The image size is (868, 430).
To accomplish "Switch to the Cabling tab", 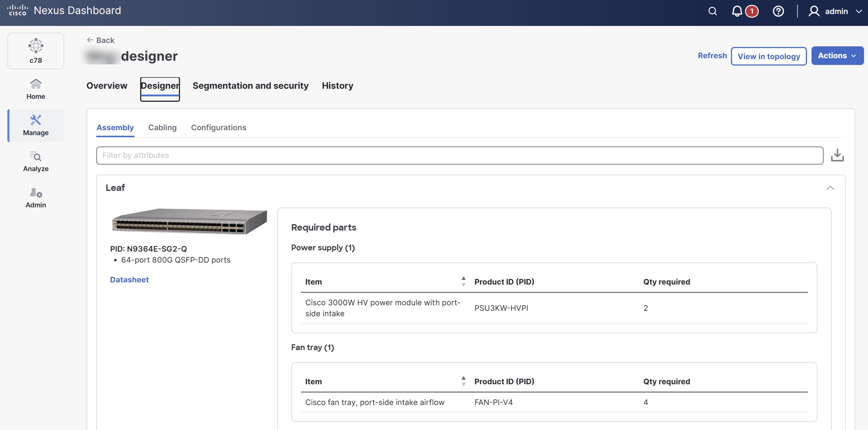I will coord(162,127).
